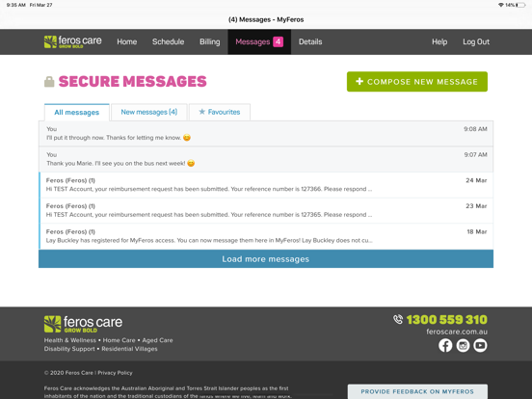This screenshot has height=399, width=532.
Task: Open the Billing page
Action: click(x=210, y=41)
